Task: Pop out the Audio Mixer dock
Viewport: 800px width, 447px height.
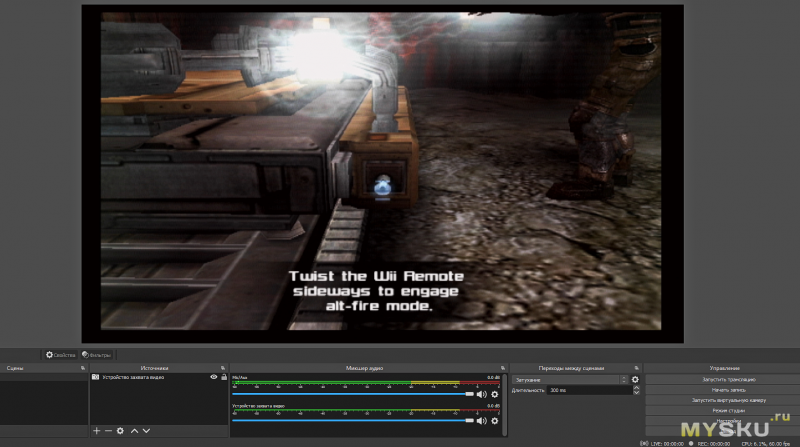Action: point(503,368)
